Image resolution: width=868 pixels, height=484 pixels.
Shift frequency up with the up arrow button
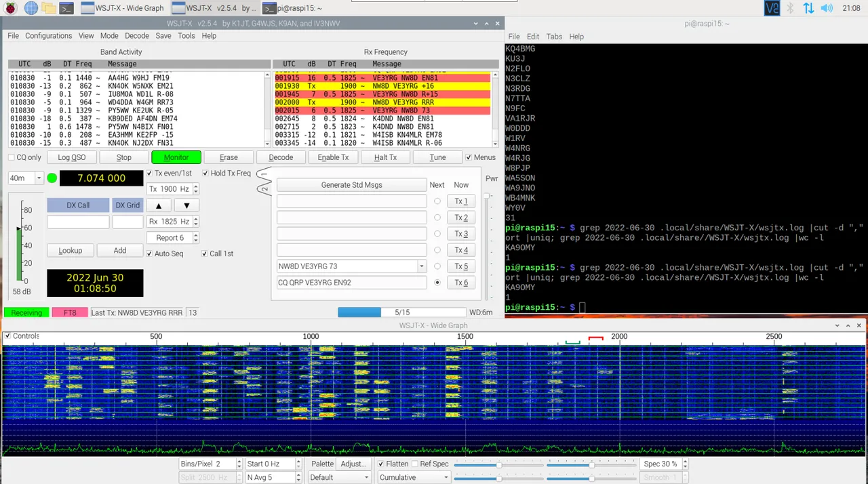coord(159,205)
